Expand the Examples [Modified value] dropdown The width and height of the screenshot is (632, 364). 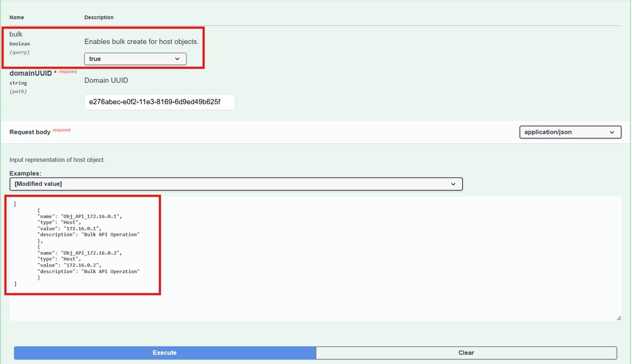(x=236, y=184)
